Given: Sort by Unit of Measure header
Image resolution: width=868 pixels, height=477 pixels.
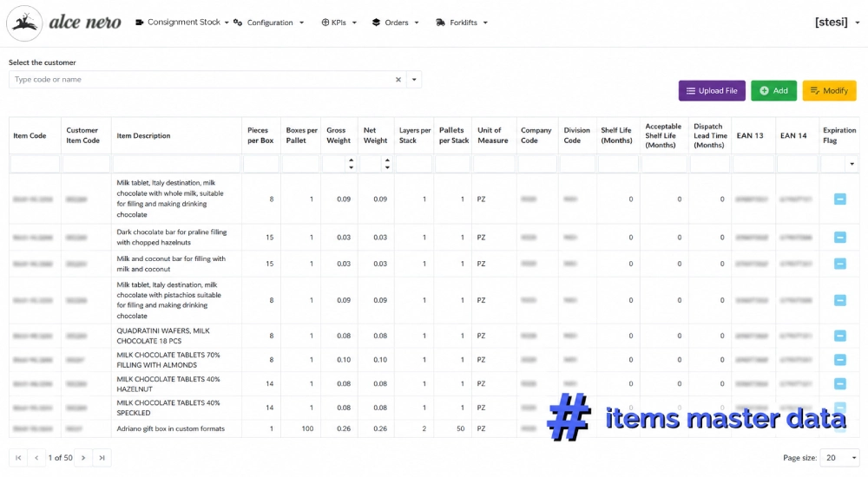Looking at the screenshot, I should pos(493,135).
